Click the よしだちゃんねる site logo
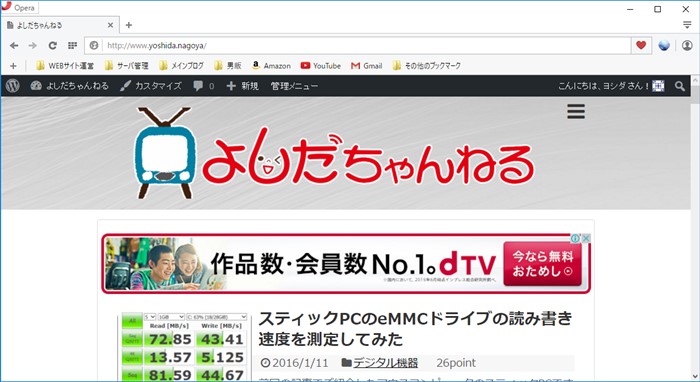Screen dimensions: 700x382 (x=334, y=153)
